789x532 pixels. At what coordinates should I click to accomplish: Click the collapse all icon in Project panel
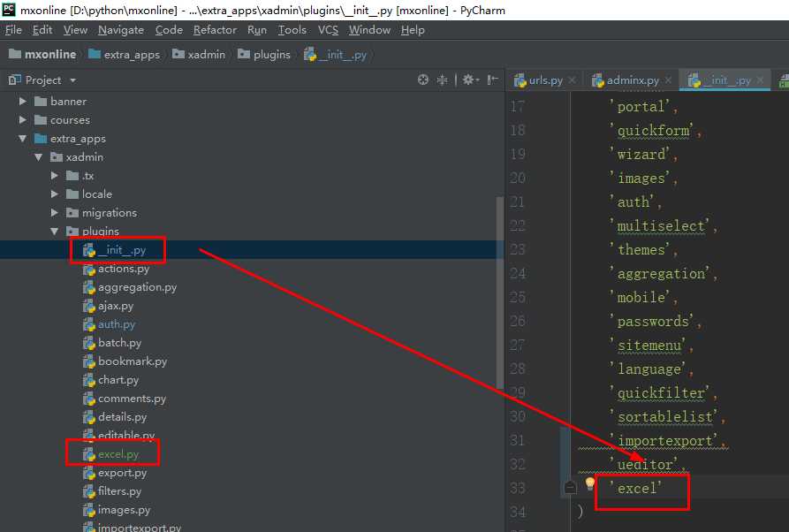click(x=443, y=80)
